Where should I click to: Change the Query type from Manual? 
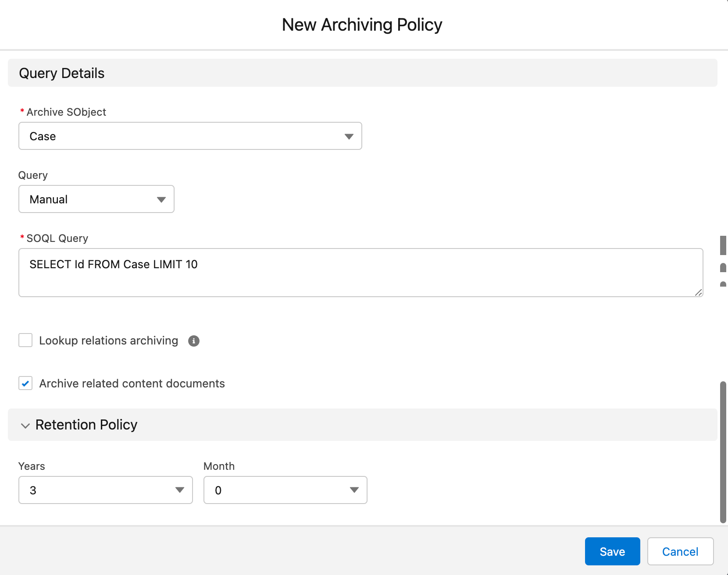(x=96, y=199)
